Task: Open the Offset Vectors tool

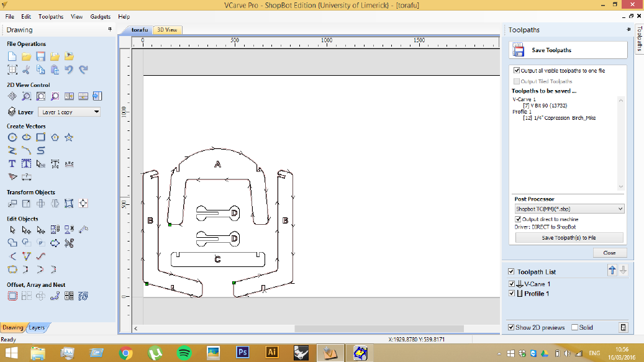Action: pos(12,296)
